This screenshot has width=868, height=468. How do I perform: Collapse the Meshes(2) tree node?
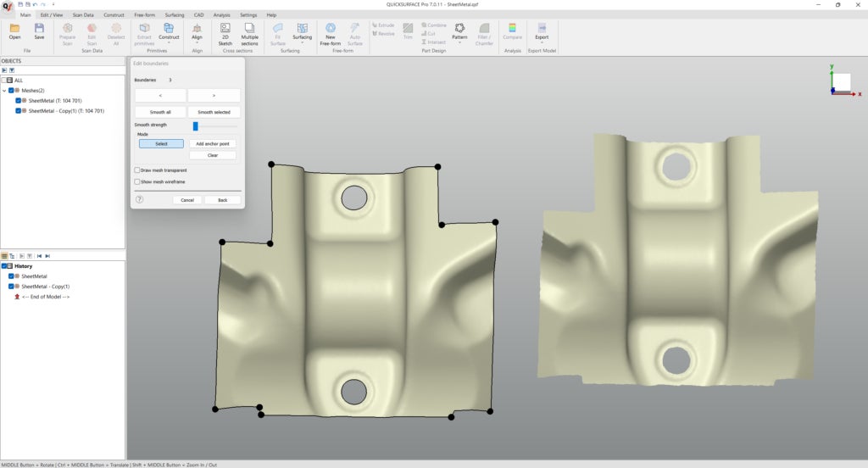(4, 90)
